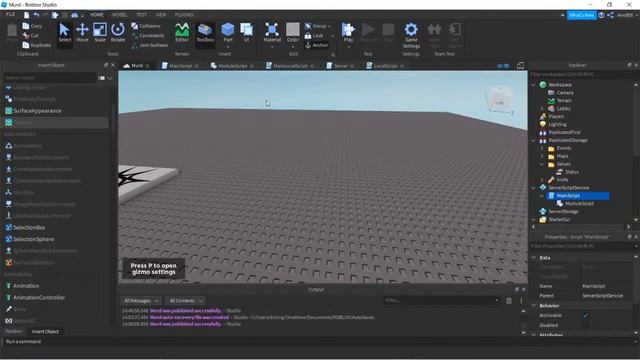Open the All Messages dropdown

[141, 301]
